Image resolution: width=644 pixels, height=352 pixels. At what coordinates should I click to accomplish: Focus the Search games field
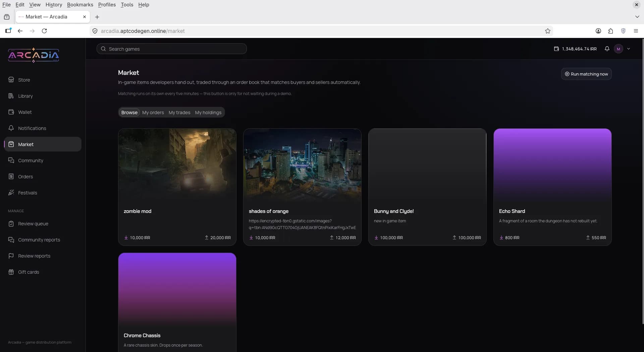172,49
